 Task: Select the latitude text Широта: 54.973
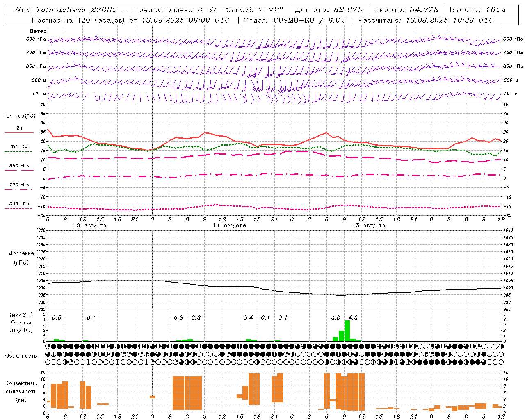tap(406, 10)
